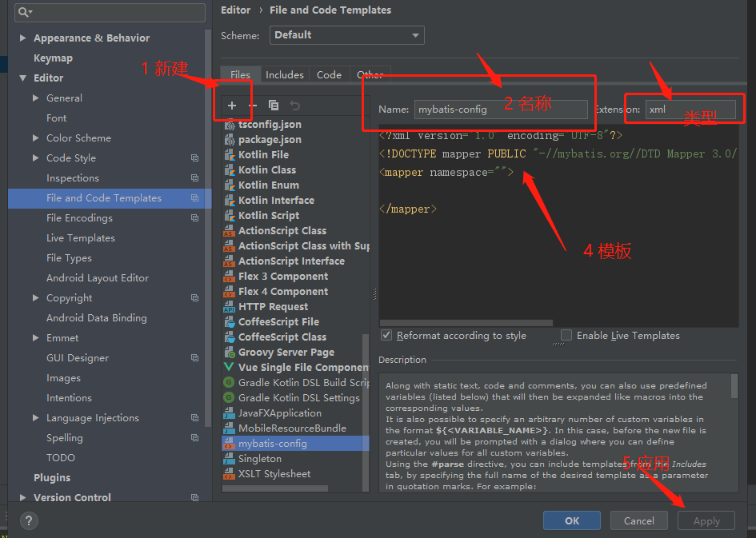756x538 pixels.
Task: Click the Name input field
Action: tap(501, 110)
